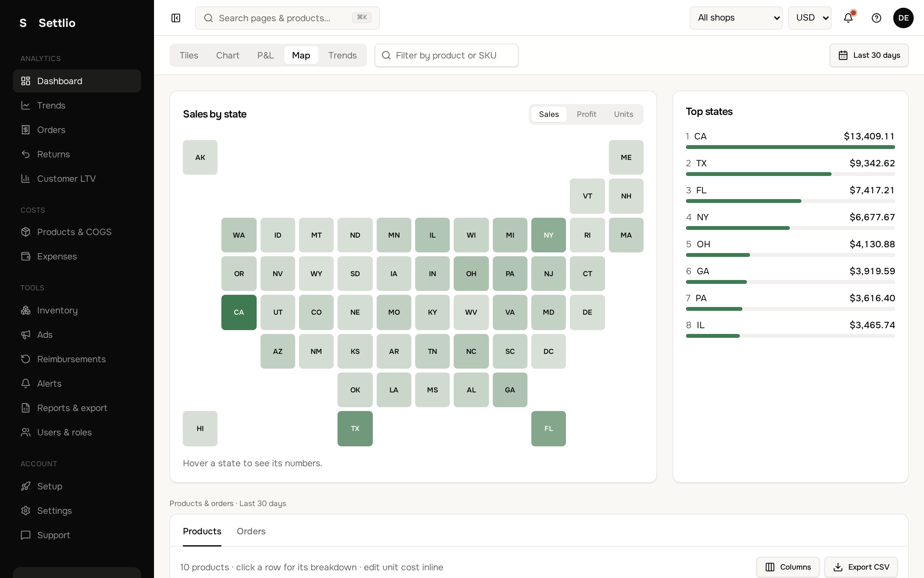
Task: Click the Alerts bell icon in sidebar
Action: coord(26,383)
